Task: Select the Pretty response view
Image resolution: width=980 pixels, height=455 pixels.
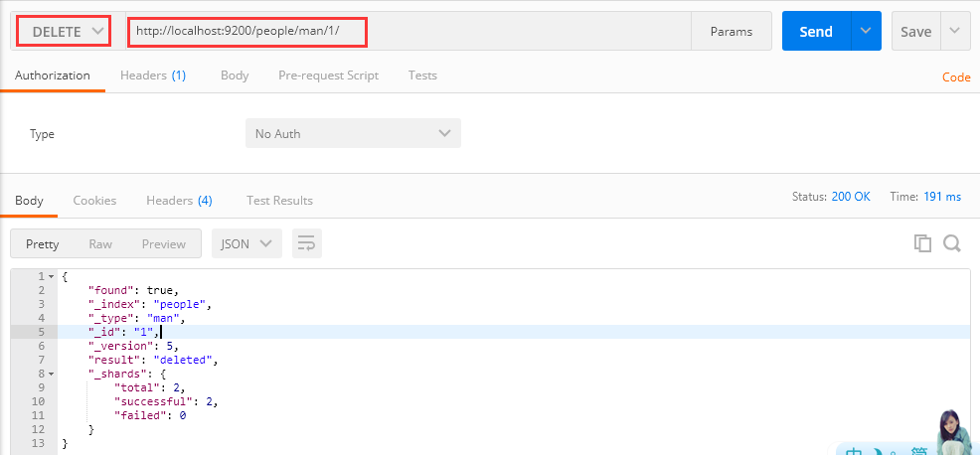Action: (43, 243)
